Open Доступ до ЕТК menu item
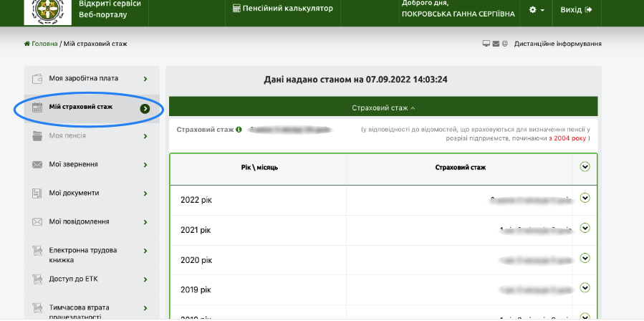644x321 pixels. pos(92,279)
